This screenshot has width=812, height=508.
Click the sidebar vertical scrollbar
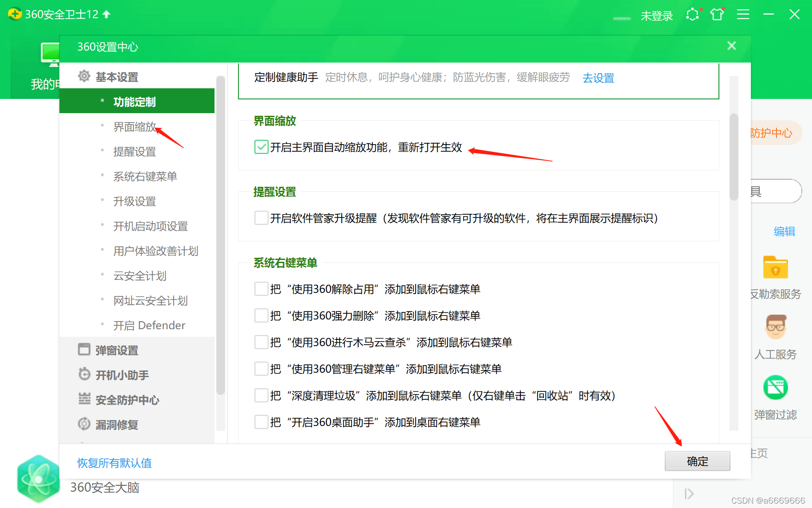tap(220, 235)
